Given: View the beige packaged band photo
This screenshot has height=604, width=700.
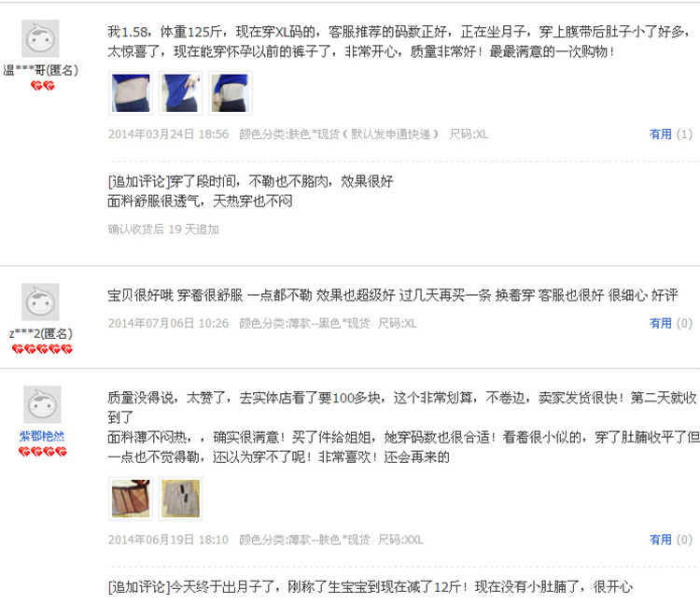Looking at the screenshot, I should [181, 499].
